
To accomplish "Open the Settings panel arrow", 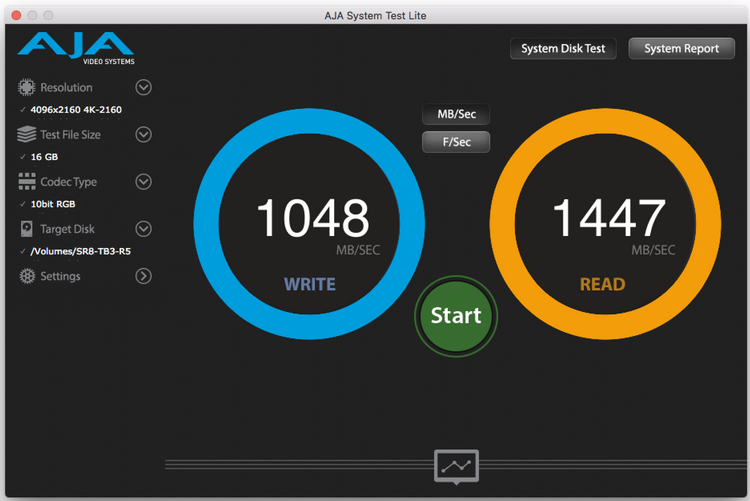I will tap(143, 276).
